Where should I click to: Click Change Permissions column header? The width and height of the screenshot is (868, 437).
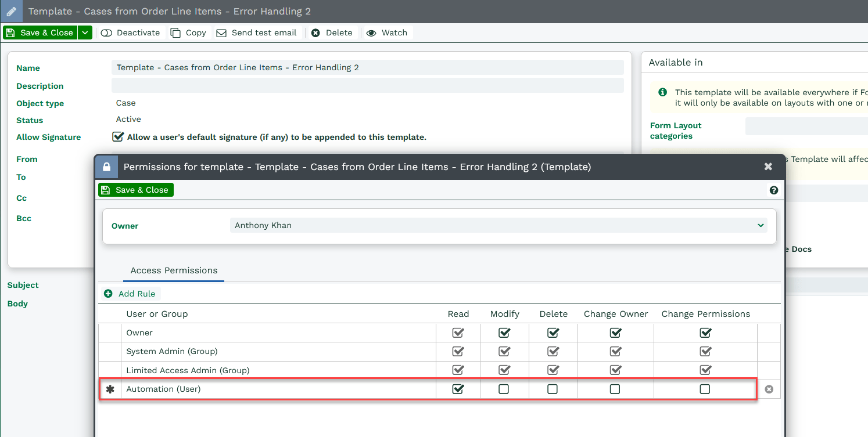[x=705, y=314]
